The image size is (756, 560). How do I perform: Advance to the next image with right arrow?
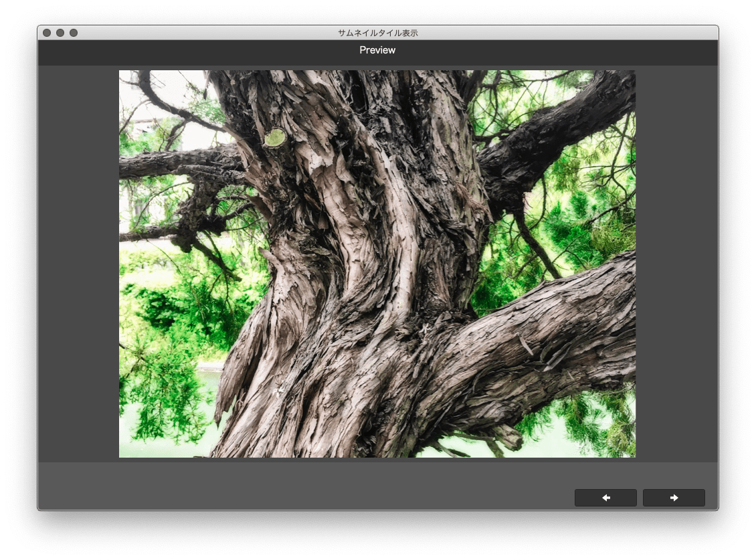pos(674,498)
